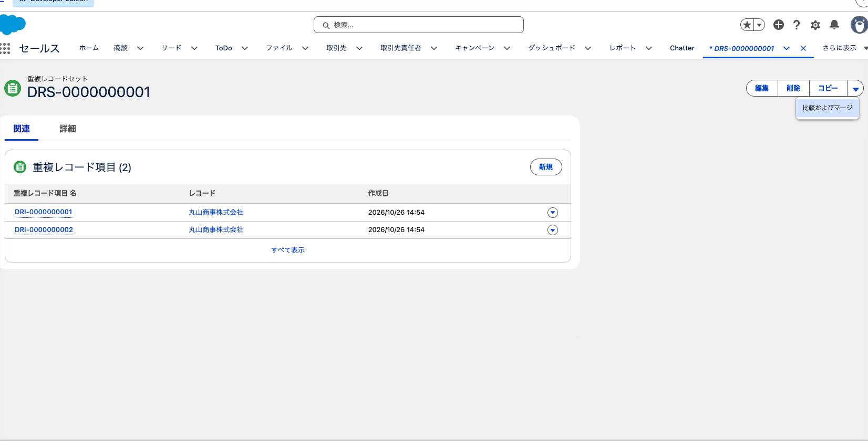Select the 関連 tab
This screenshot has height=441, width=868.
[x=22, y=129]
